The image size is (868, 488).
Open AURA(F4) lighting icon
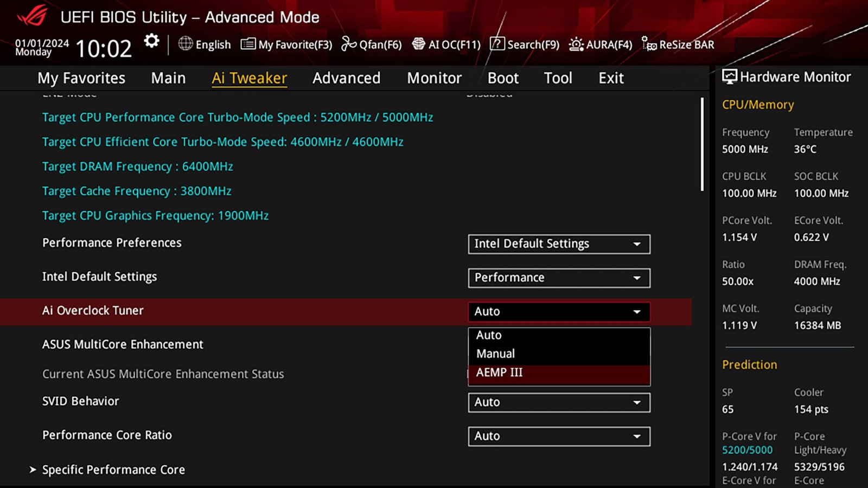coord(576,44)
